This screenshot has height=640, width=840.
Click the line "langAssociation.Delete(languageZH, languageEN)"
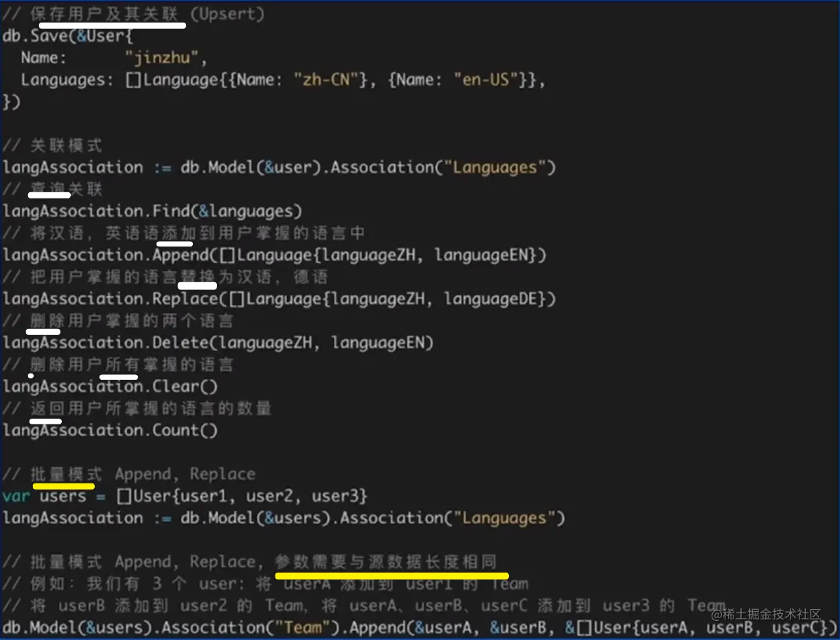click(218, 343)
